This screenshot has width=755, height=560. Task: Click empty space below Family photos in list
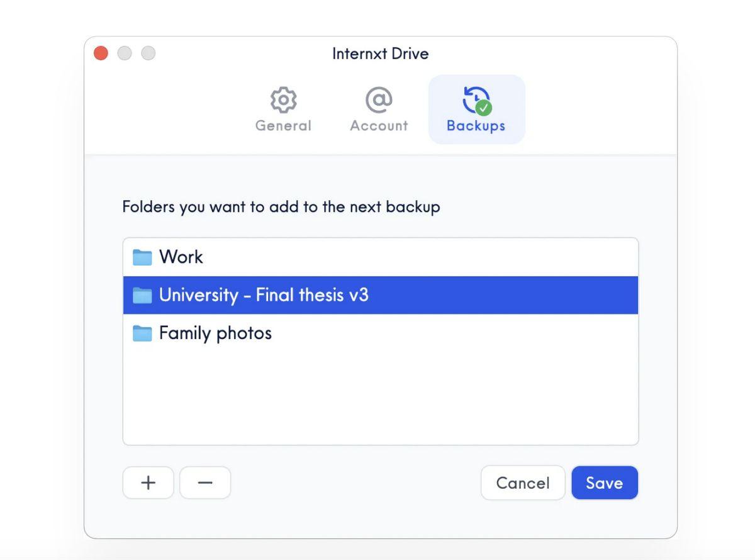(x=381, y=398)
